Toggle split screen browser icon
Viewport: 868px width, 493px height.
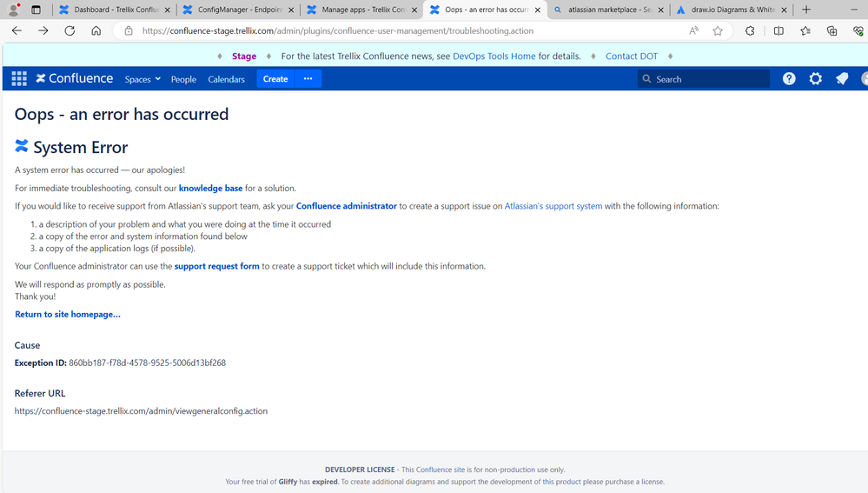(779, 31)
